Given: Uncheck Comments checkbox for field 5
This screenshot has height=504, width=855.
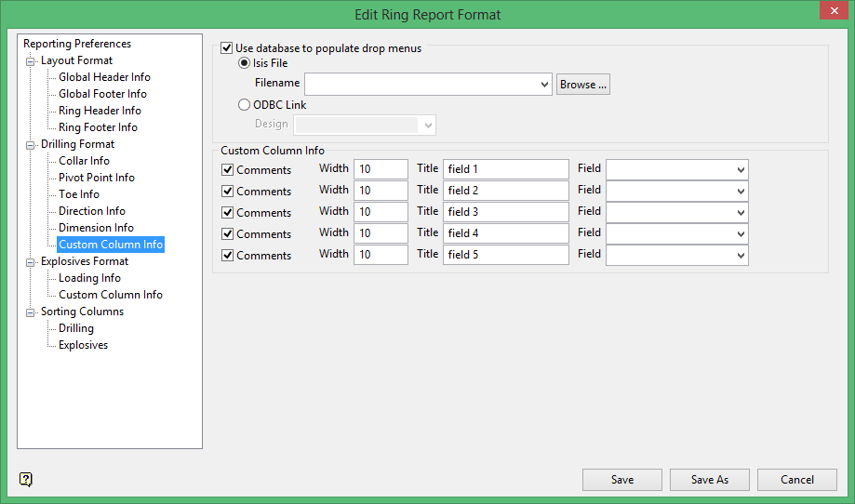Looking at the screenshot, I should pos(227,255).
